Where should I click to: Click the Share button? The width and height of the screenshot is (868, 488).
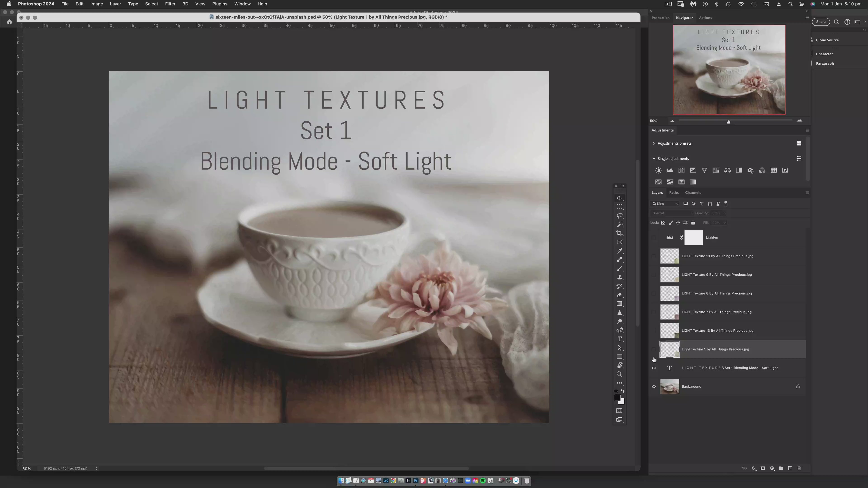[821, 22]
